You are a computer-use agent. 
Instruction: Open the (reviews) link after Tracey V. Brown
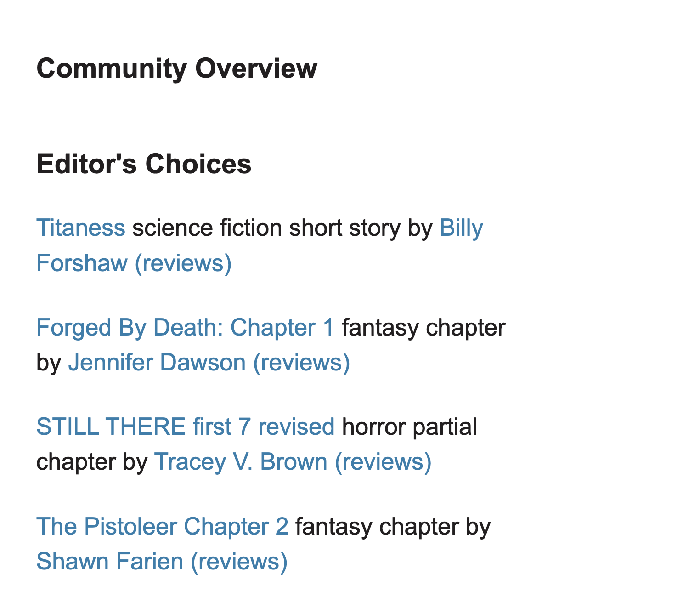click(x=384, y=462)
